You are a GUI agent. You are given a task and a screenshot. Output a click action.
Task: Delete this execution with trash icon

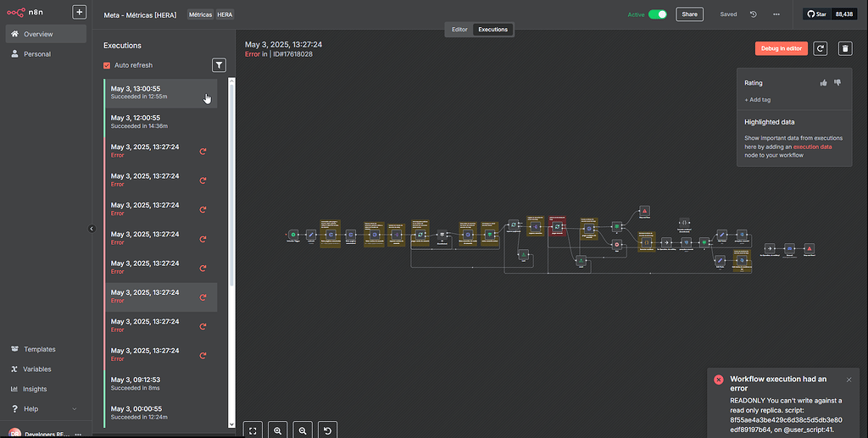coord(844,48)
